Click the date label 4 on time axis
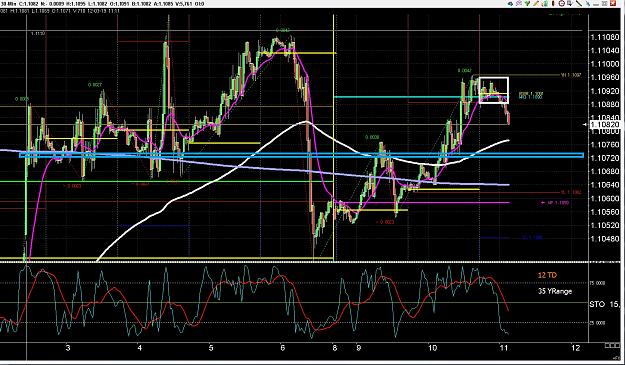 (140, 348)
